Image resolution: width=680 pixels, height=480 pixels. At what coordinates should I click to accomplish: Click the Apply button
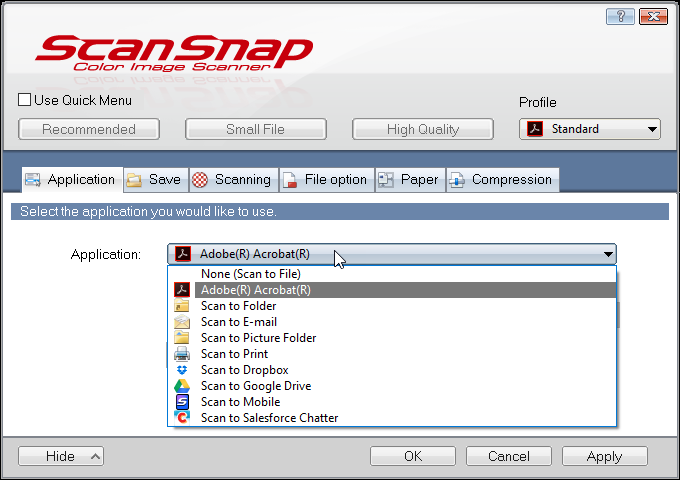(605, 456)
